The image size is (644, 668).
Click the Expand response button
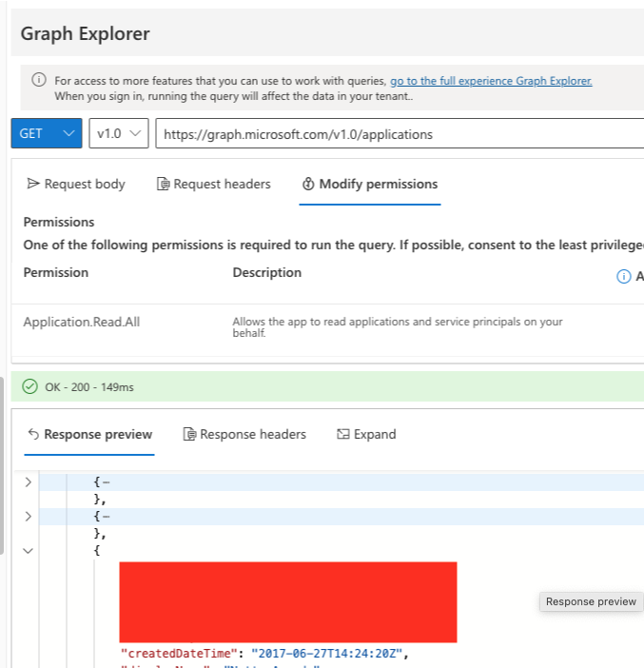(x=366, y=434)
